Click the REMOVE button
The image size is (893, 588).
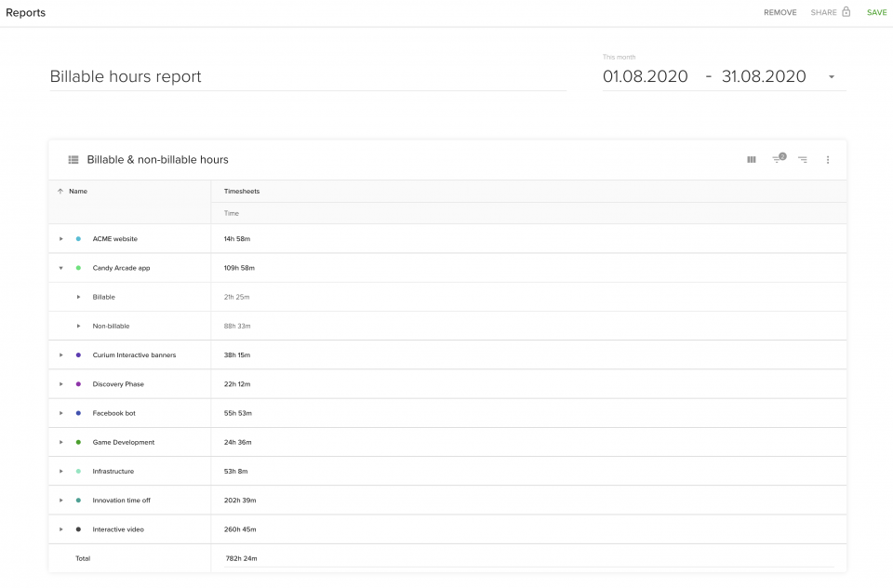780,12
